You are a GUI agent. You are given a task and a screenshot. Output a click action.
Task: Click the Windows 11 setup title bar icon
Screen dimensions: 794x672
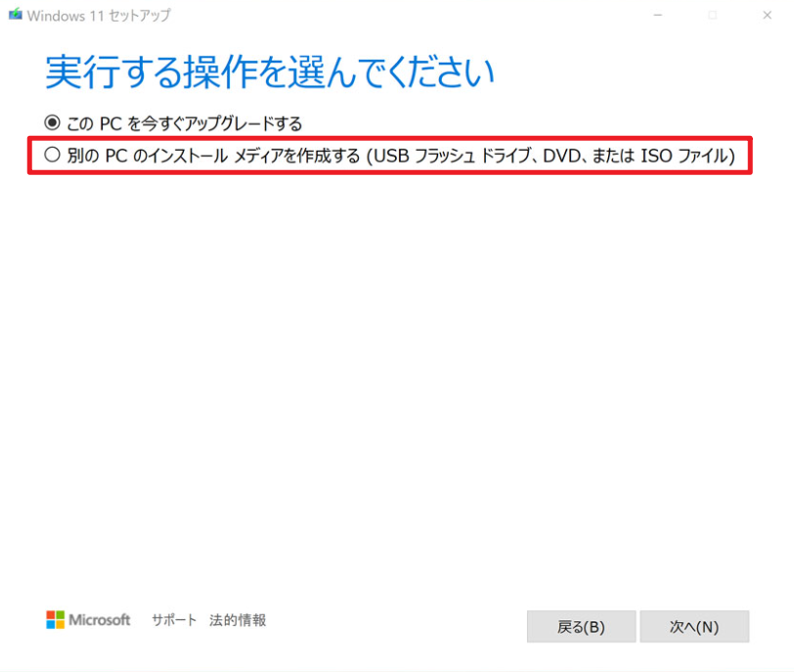coord(16,15)
